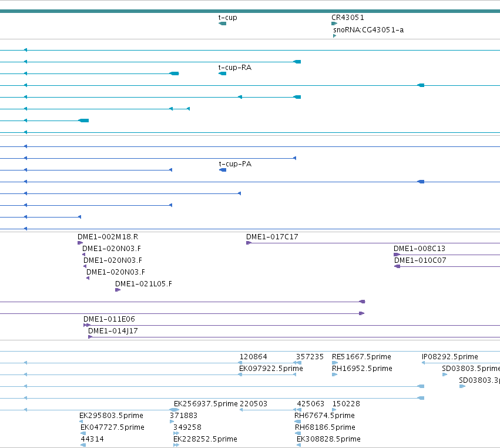Click the t-cup-RA transcript label

coord(234,68)
